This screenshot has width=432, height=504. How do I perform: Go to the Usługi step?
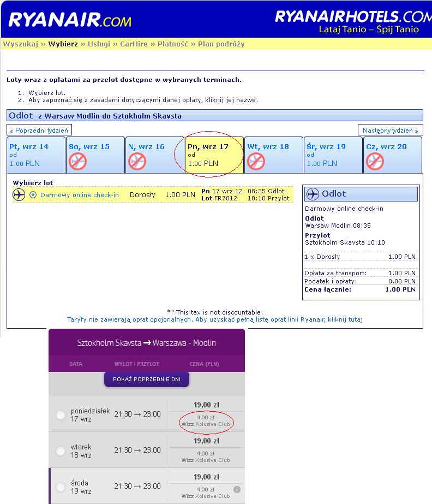pyautogui.click(x=99, y=44)
